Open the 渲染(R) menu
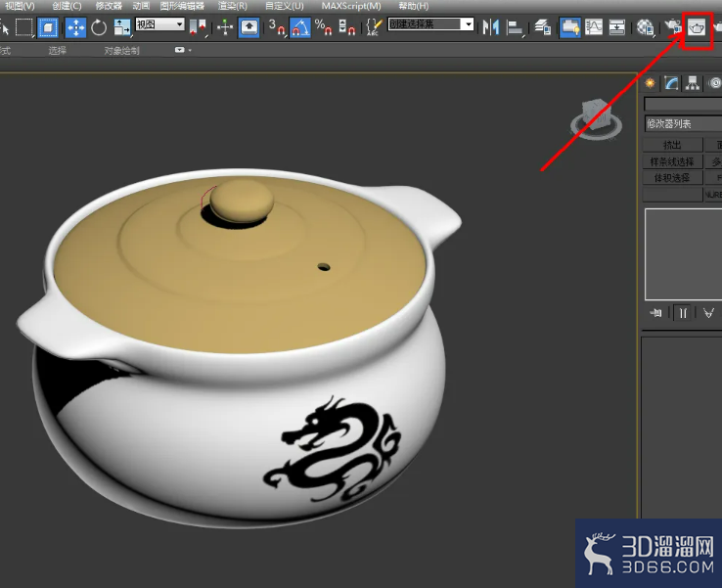The width and height of the screenshot is (722, 588). click(x=233, y=6)
